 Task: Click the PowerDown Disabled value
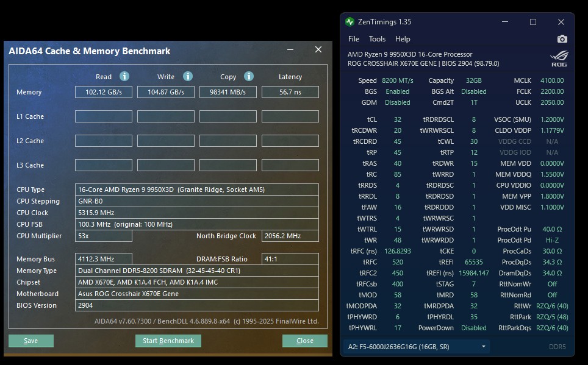(473, 328)
